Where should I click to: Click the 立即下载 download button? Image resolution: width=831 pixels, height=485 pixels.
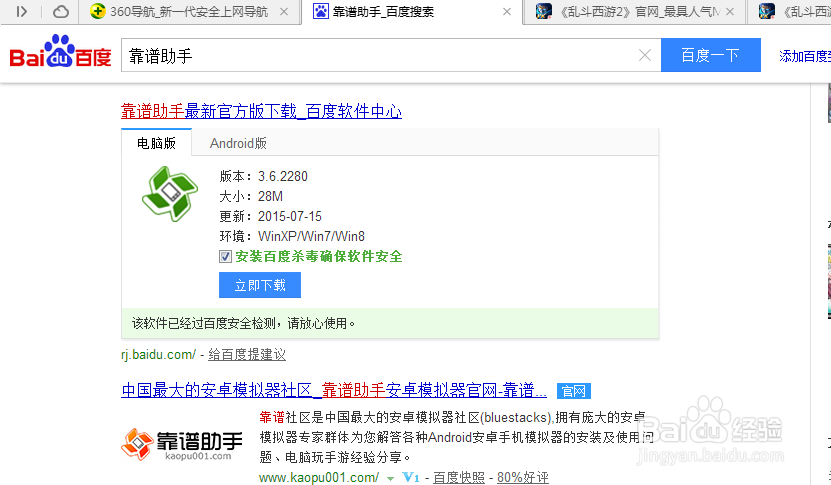pos(260,285)
